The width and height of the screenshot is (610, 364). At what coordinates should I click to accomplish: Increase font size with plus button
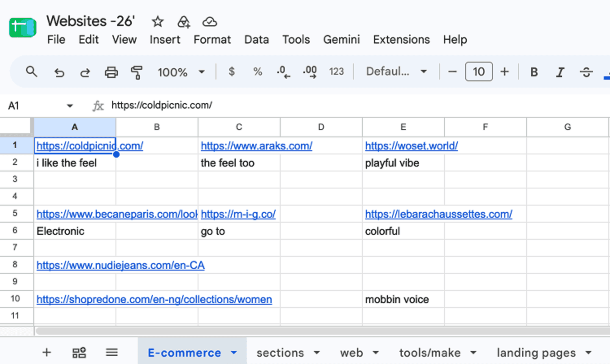point(504,72)
